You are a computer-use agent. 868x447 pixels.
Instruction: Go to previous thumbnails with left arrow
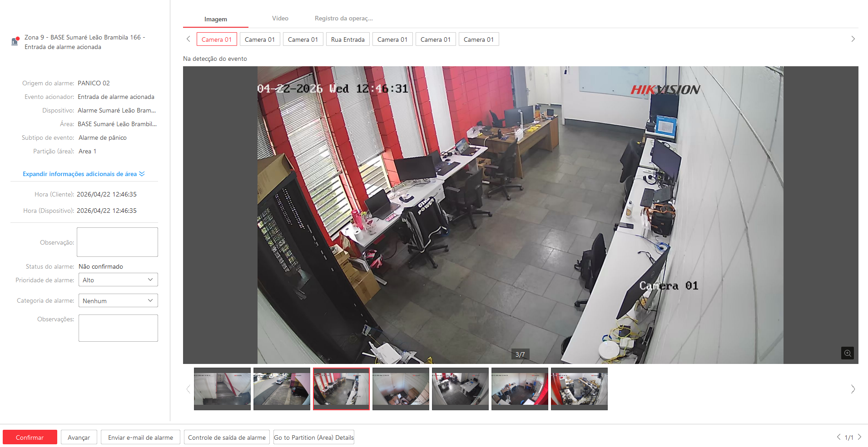click(x=188, y=389)
